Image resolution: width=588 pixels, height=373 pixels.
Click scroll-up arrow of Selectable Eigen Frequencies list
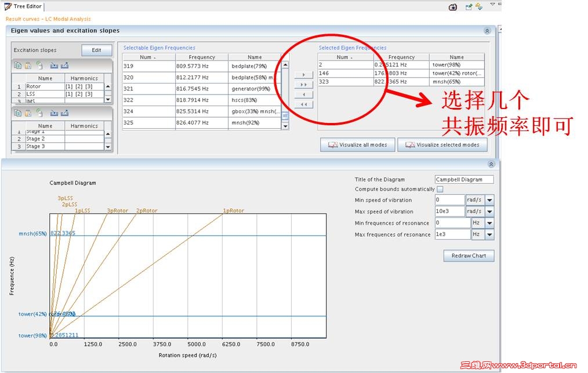click(285, 65)
